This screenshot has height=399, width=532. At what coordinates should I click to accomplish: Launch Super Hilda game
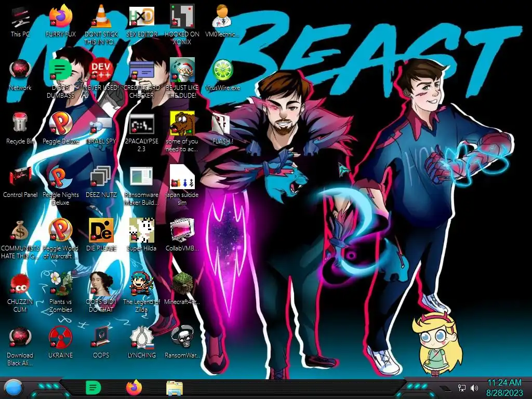pyautogui.click(x=141, y=231)
